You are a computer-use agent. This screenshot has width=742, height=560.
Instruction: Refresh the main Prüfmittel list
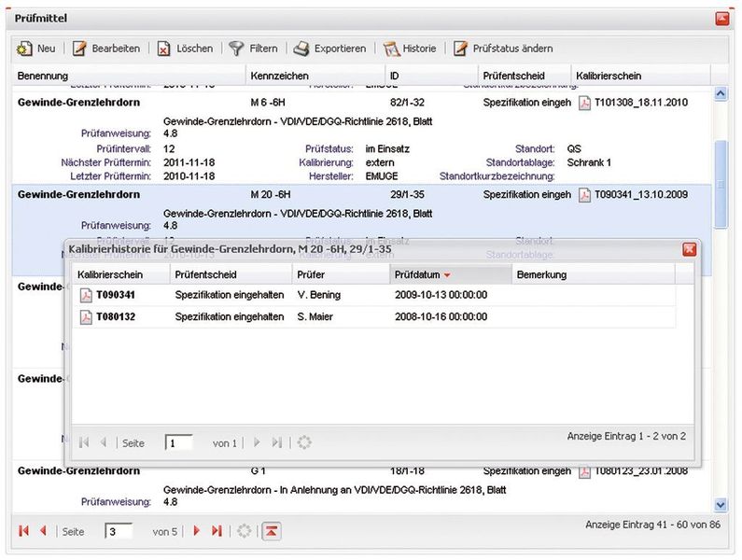point(244,531)
